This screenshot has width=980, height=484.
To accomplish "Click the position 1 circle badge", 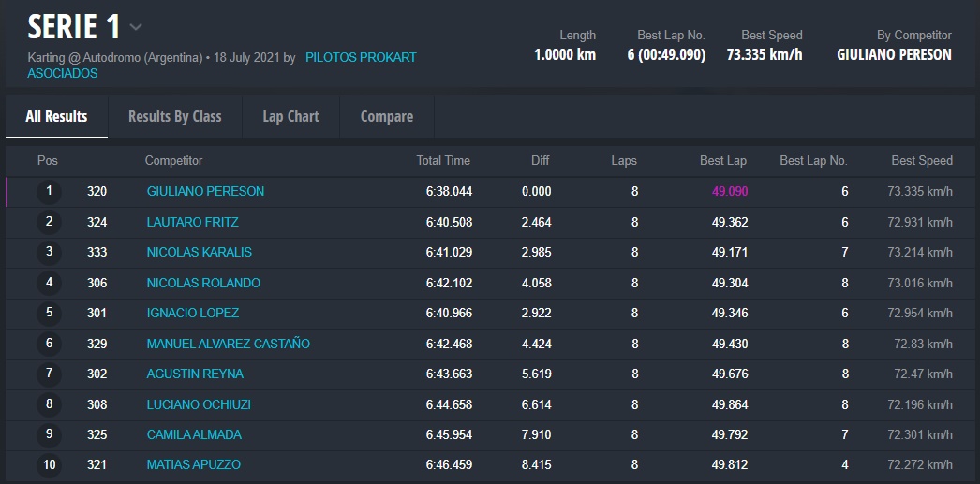I will click(49, 191).
